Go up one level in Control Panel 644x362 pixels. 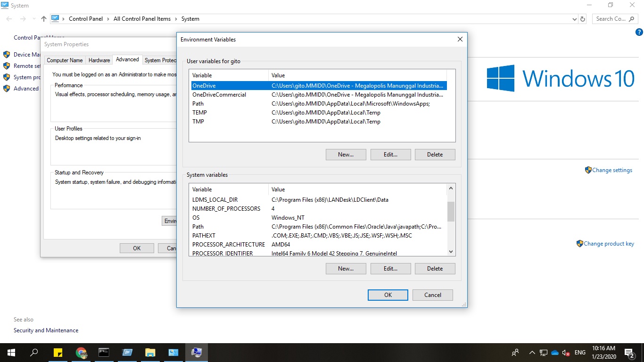coord(44,19)
